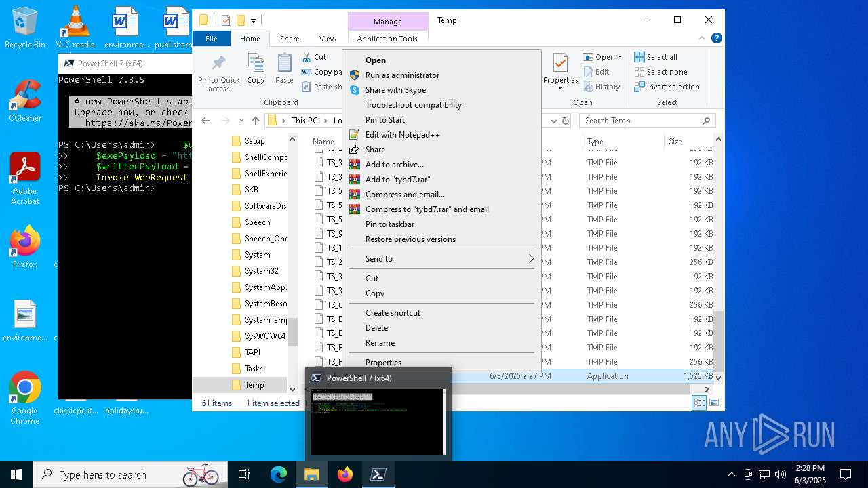Click the volume icon in tray
The image size is (868, 488).
781,474
